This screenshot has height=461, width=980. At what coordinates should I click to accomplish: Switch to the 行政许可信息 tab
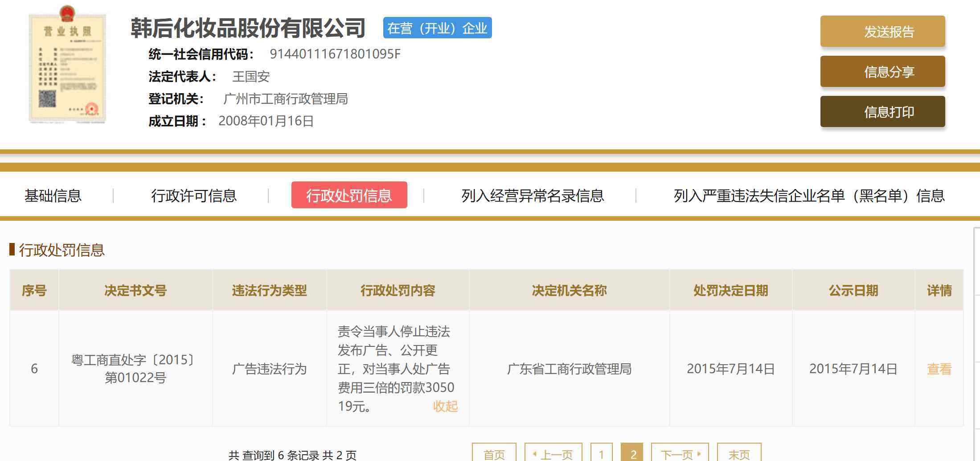click(194, 195)
